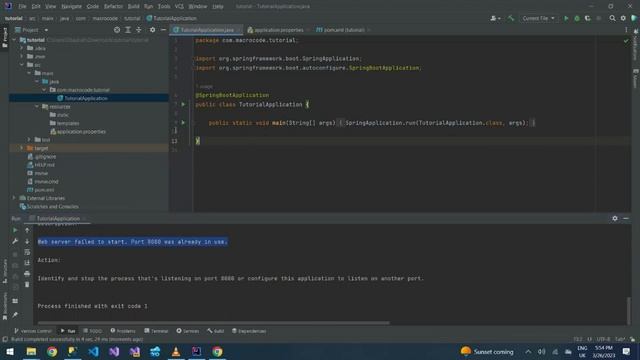The width and height of the screenshot is (640, 360).
Task: Collapse all in the Project tree
Action: click(139, 30)
